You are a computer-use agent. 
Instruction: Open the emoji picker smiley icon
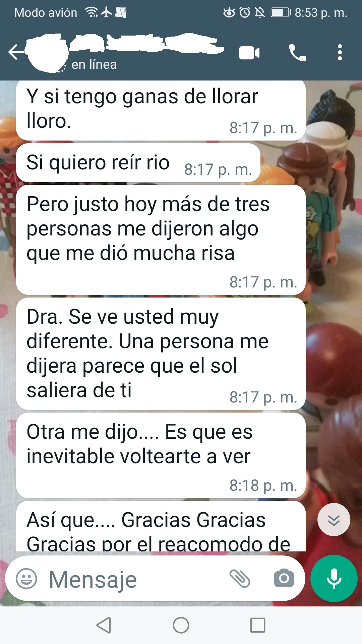coord(26,579)
